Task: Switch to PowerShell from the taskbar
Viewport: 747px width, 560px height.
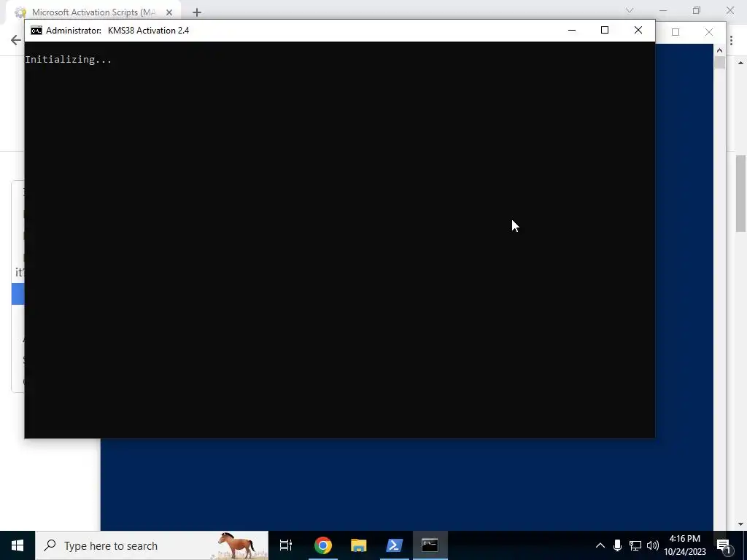Action: click(394, 545)
